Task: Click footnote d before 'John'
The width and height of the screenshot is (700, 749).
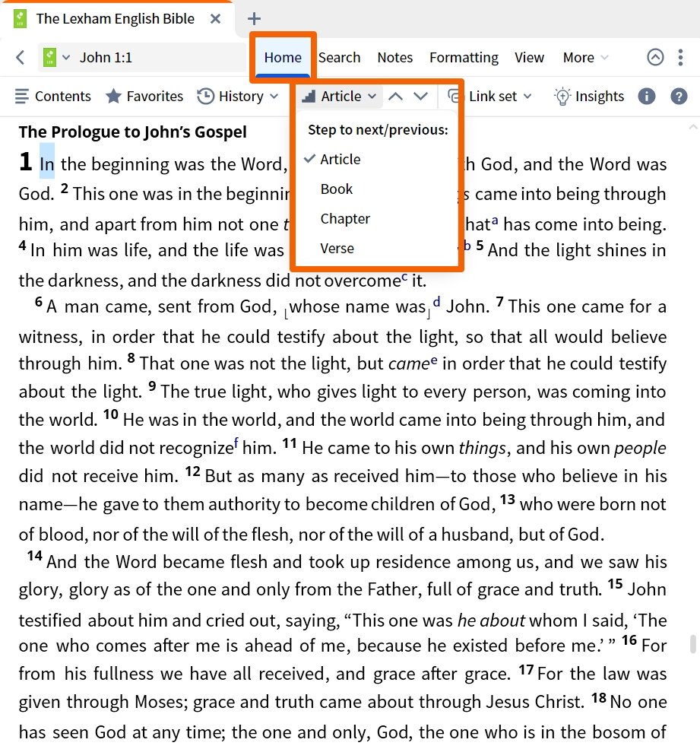Action: coord(436,303)
